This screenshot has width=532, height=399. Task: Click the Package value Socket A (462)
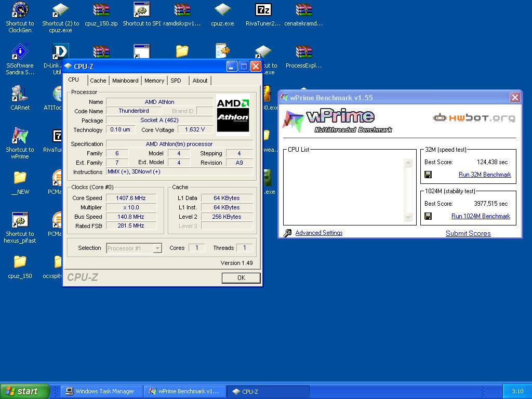(159, 120)
